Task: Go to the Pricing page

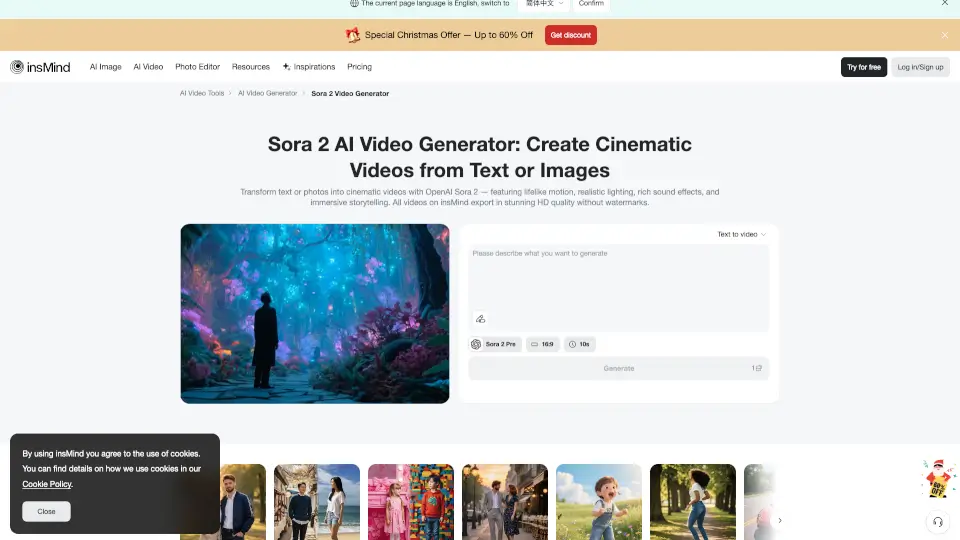Action: point(359,67)
